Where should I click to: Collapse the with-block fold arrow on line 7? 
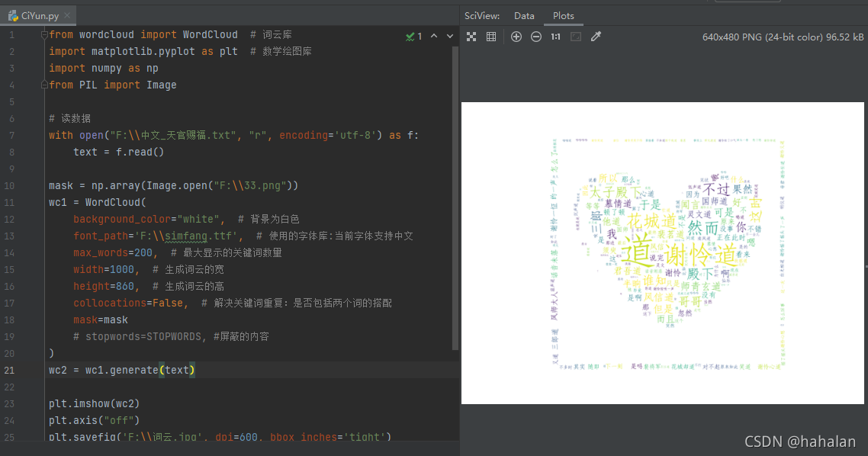coord(43,135)
